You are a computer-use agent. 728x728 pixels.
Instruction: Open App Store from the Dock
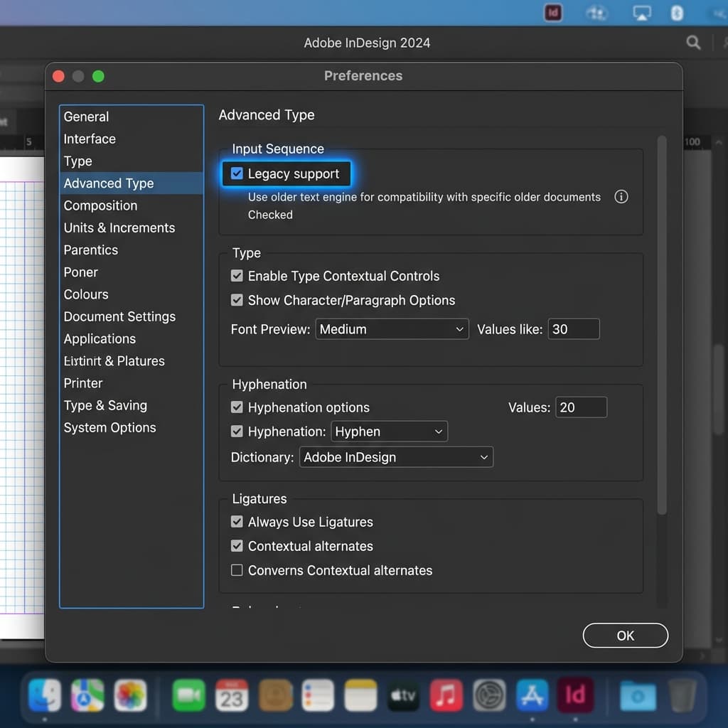pos(532,695)
